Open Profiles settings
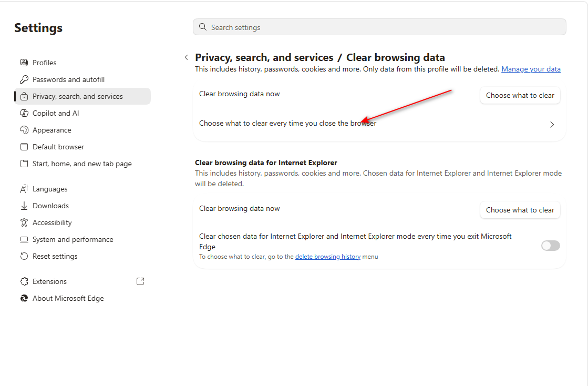Image resolution: width=588 pixels, height=386 pixels. pyautogui.click(x=82, y=63)
